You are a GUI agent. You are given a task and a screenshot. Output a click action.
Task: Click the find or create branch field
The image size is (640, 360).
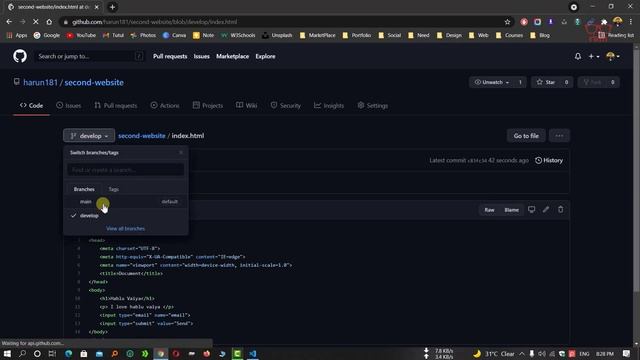[126, 170]
